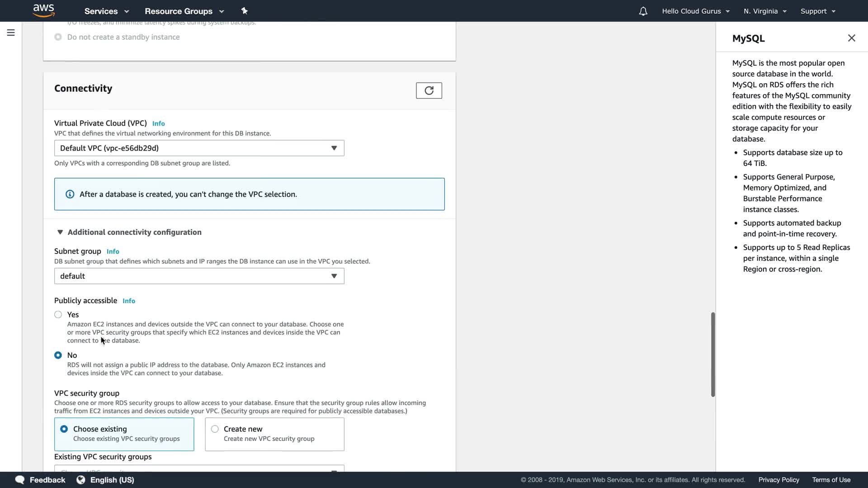Open the Virtual Private Cloud dropdown
The height and width of the screenshot is (488, 868).
(199, 148)
